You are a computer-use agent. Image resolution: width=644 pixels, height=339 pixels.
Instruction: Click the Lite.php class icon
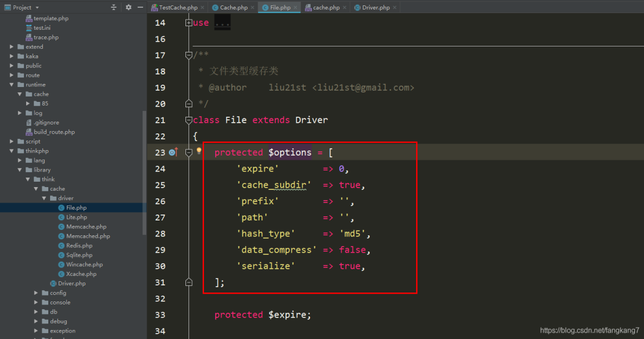[x=61, y=217]
